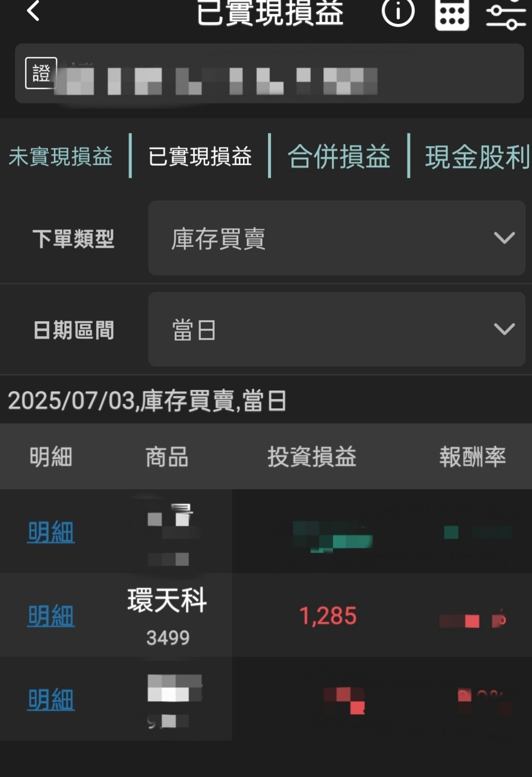Switch to 現金股利 tab

coord(477,156)
